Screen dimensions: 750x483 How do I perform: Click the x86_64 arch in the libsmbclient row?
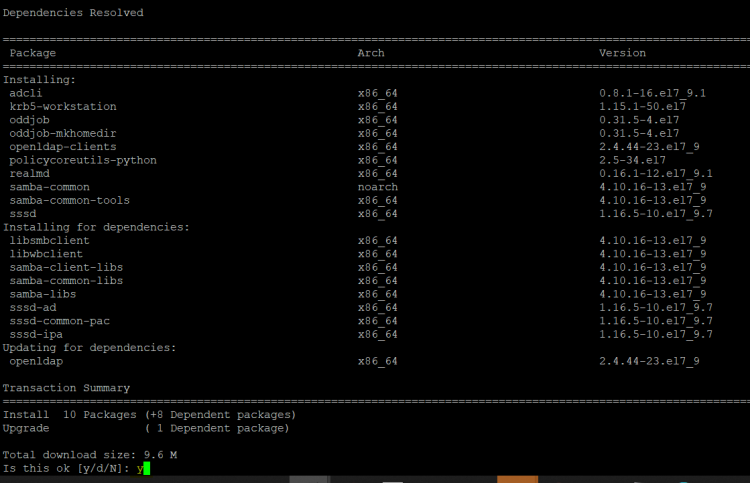point(377,241)
